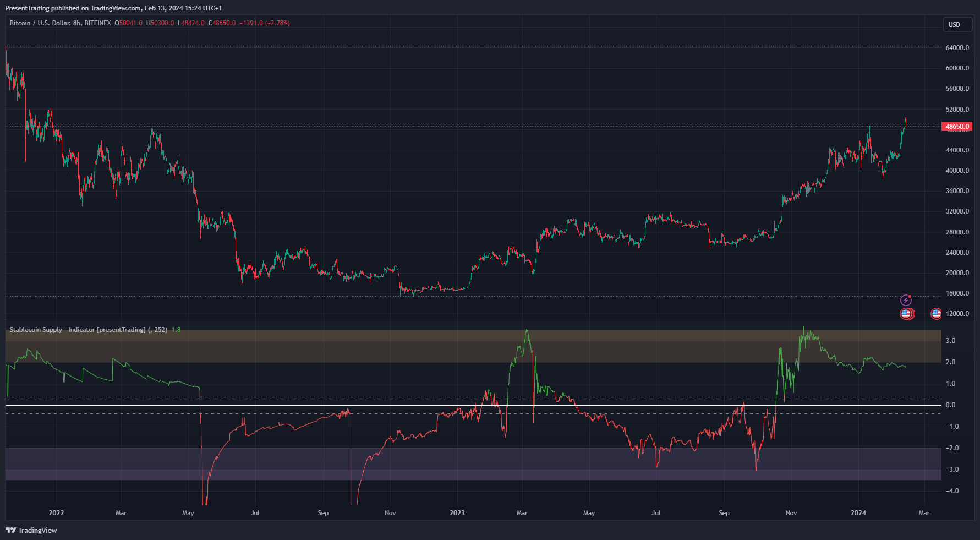Click the −4.0 indicator axis label
This screenshot has height=540, width=980.
(x=952, y=491)
